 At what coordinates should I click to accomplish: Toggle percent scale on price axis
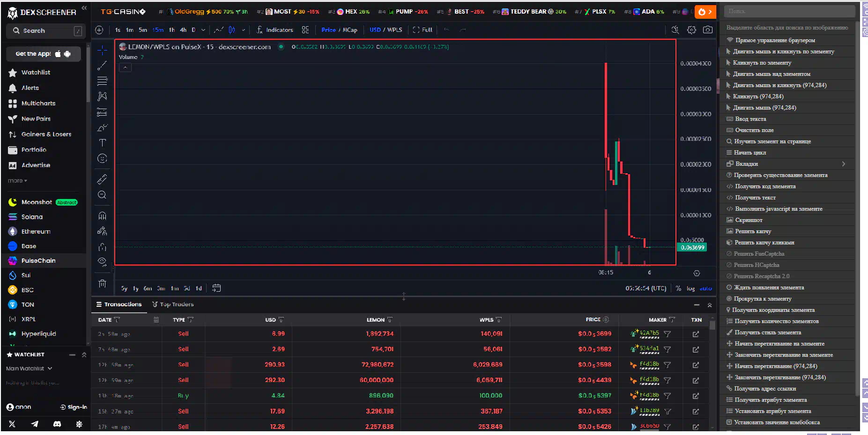[678, 288]
